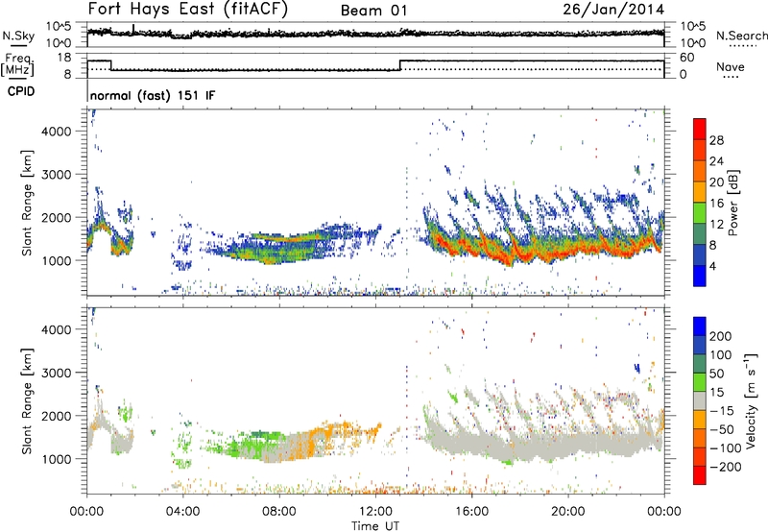This screenshot has height=532, width=768.
Task: Pick the grey segment of velocity colorbar
Action: tap(700, 400)
